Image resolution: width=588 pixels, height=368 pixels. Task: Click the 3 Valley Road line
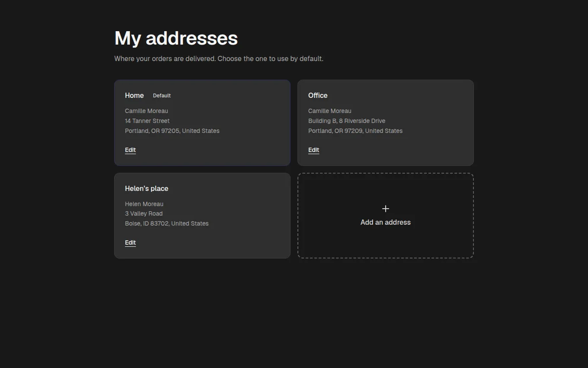144,213
